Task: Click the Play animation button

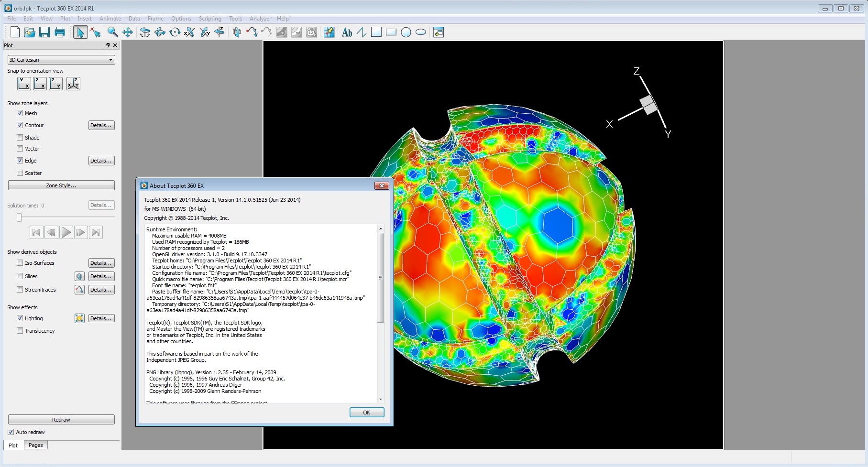Action: (x=66, y=233)
